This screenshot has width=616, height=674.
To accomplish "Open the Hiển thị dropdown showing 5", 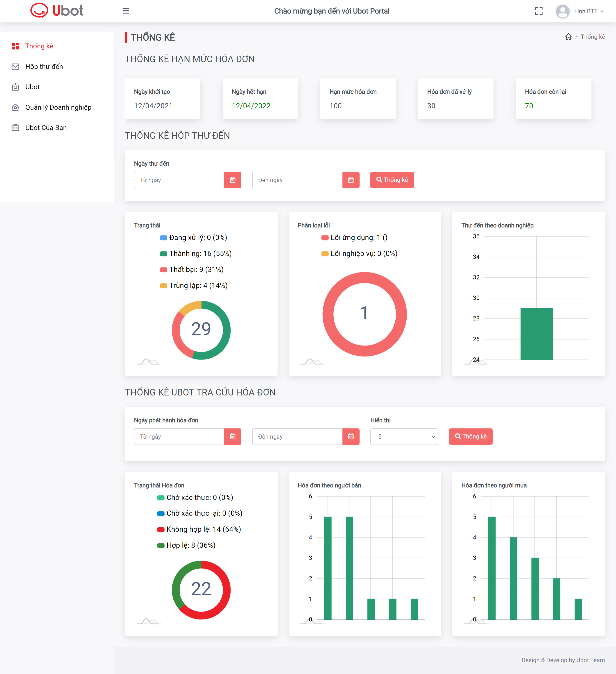I will point(404,437).
